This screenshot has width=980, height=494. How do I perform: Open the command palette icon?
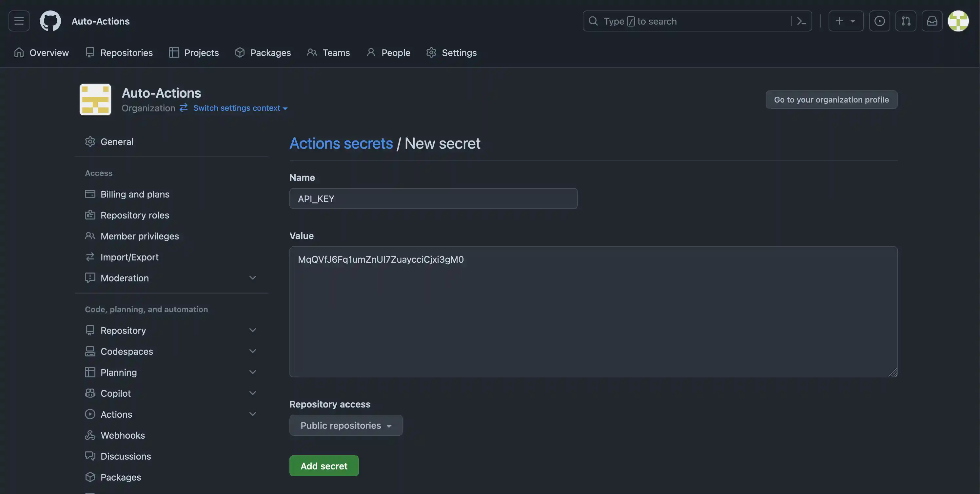(801, 21)
